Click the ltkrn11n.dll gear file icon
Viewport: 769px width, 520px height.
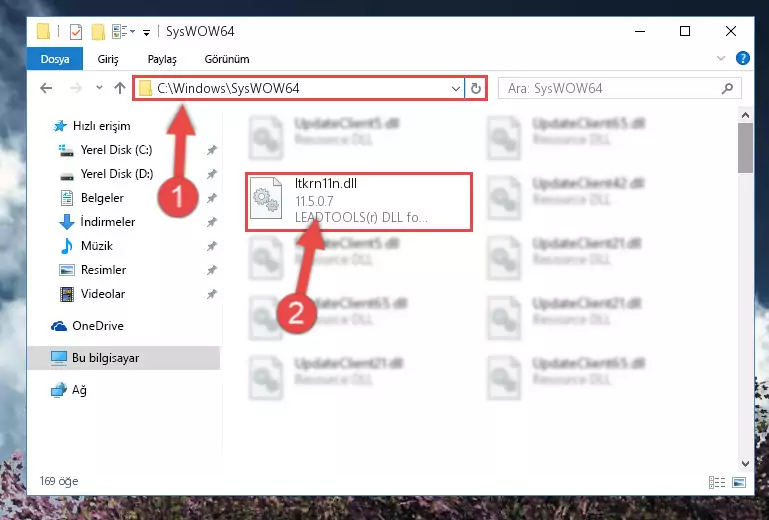[x=266, y=199]
